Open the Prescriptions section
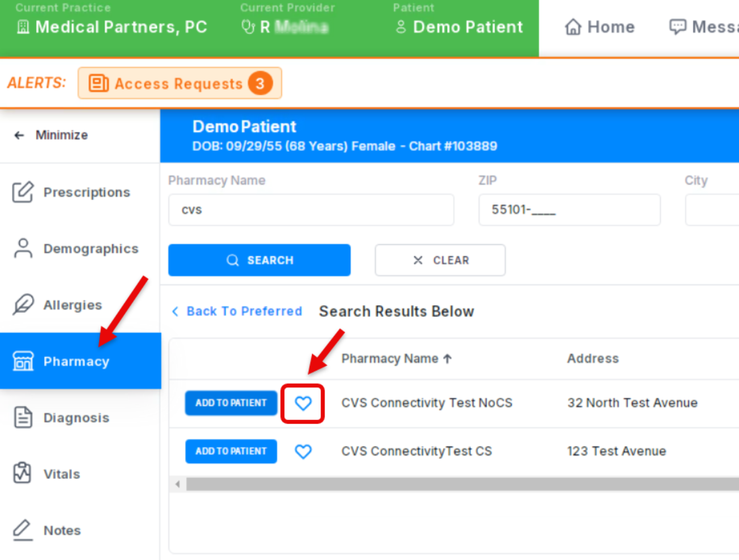Screen dimensions: 739x560 click(80, 192)
